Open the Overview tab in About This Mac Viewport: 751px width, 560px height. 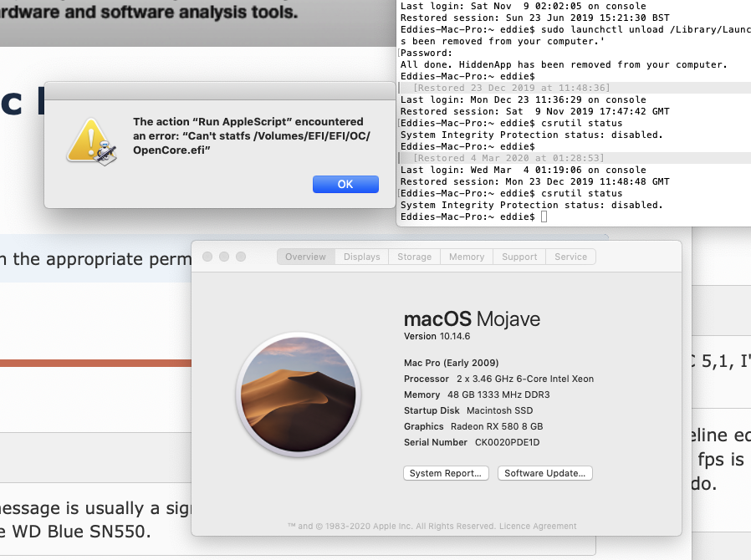point(305,257)
